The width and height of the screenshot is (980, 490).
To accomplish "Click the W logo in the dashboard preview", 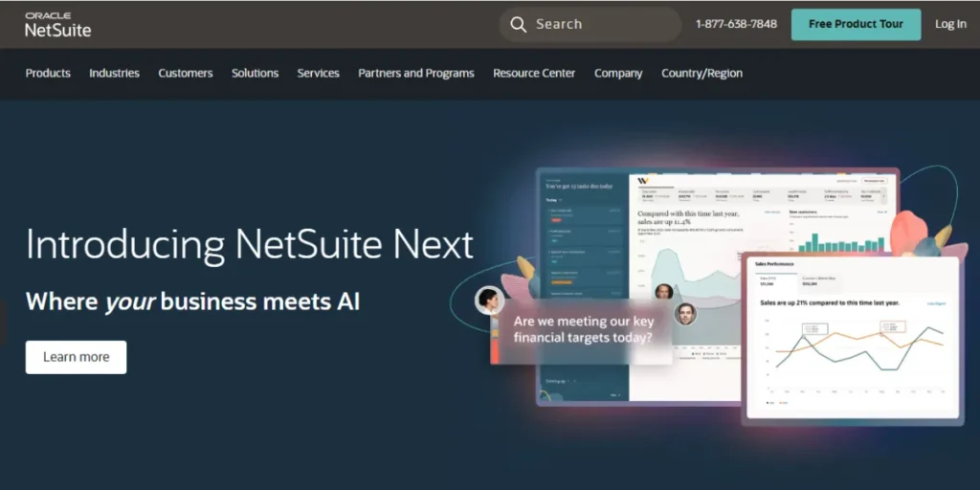I will tap(642, 180).
